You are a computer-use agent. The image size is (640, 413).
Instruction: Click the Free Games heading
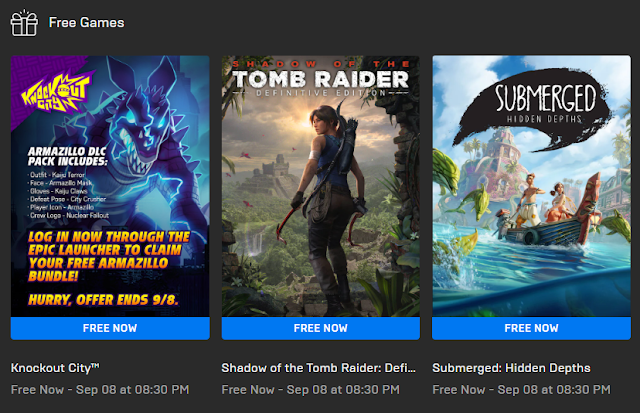86,22
